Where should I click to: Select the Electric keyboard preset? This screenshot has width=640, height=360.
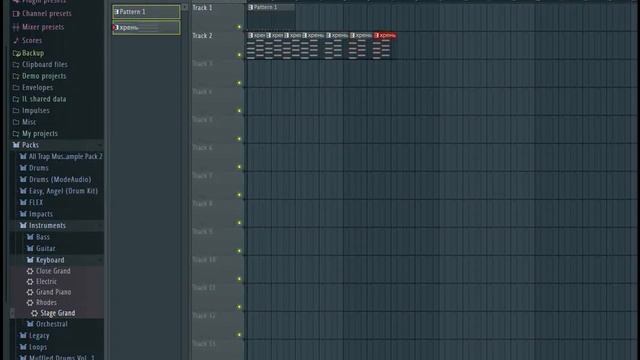point(42,282)
